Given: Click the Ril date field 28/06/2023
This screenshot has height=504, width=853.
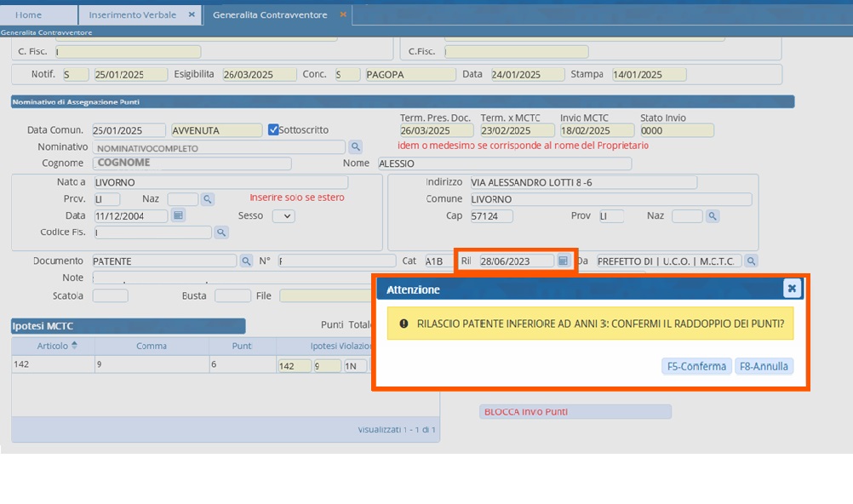Looking at the screenshot, I should 516,261.
